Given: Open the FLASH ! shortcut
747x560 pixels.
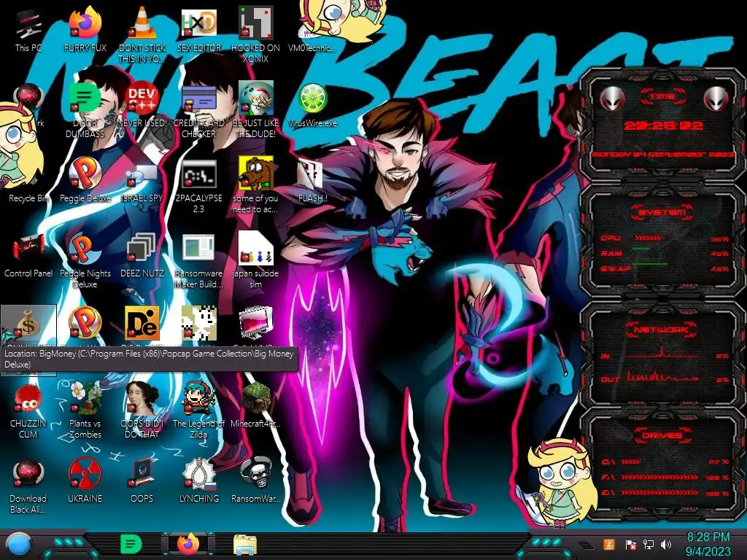Looking at the screenshot, I should click(x=312, y=181).
